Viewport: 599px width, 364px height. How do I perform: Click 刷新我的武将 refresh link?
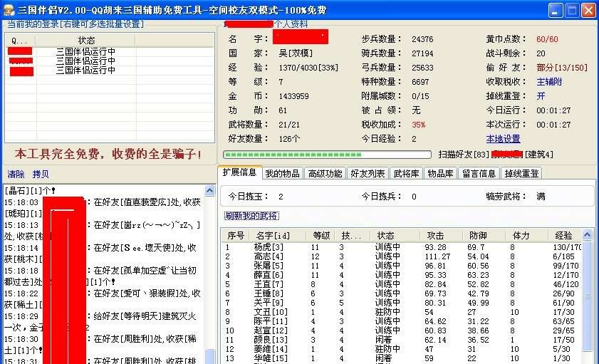[251, 216]
